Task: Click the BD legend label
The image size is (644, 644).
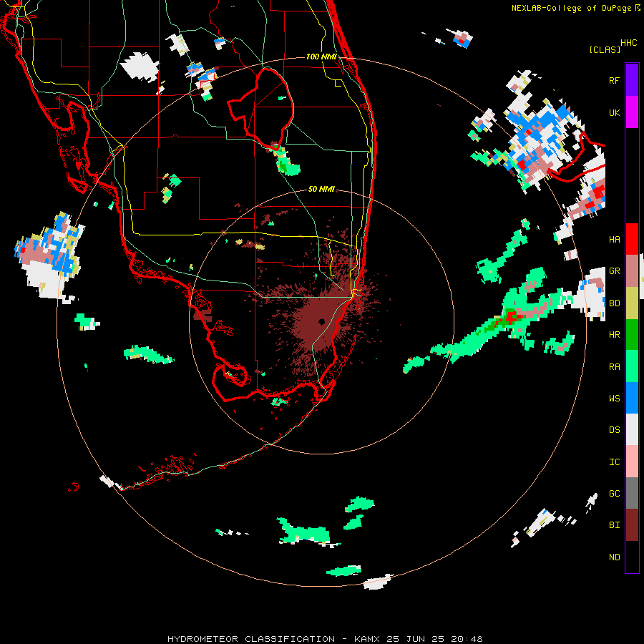Action: click(614, 303)
